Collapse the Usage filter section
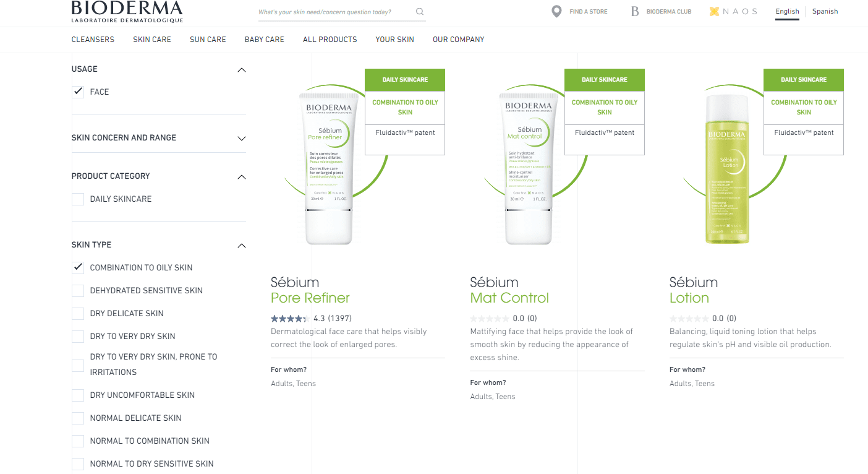 click(x=242, y=70)
